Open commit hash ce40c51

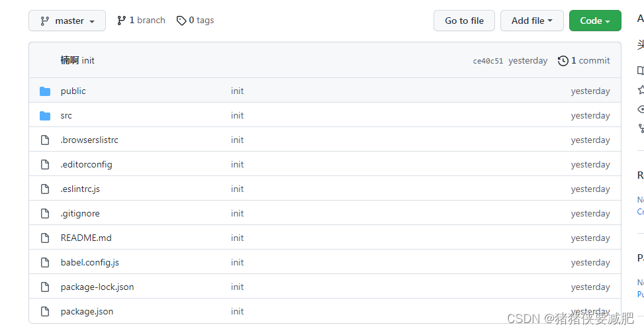488,61
